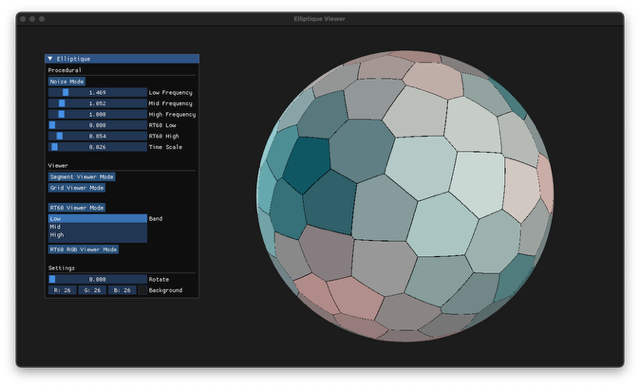Enable Segment Viewer Mode
Screen dimensions: 640x387
pyautogui.click(x=82, y=177)
